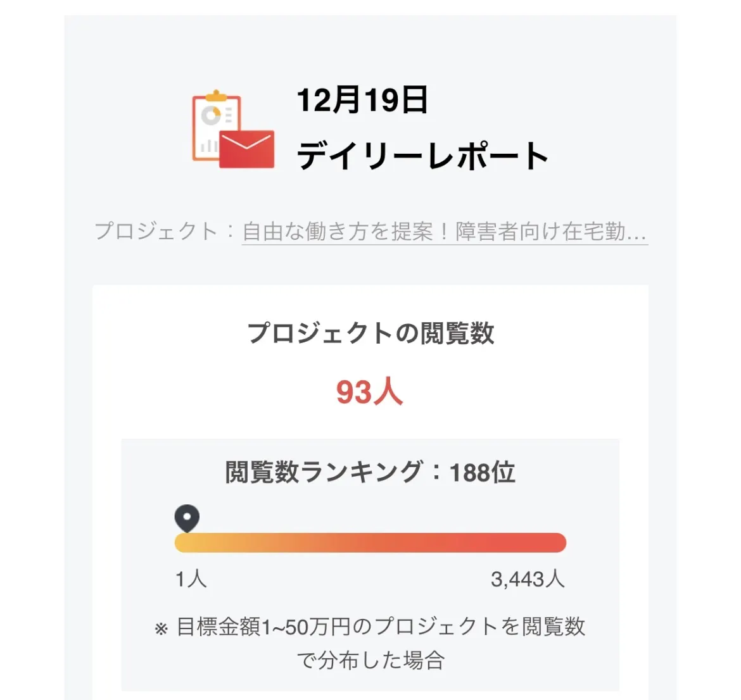The width and height of the screenshot is (741, 700).
Task: Click the デイリーレポート title text
Action: click(x=422, y=156)
